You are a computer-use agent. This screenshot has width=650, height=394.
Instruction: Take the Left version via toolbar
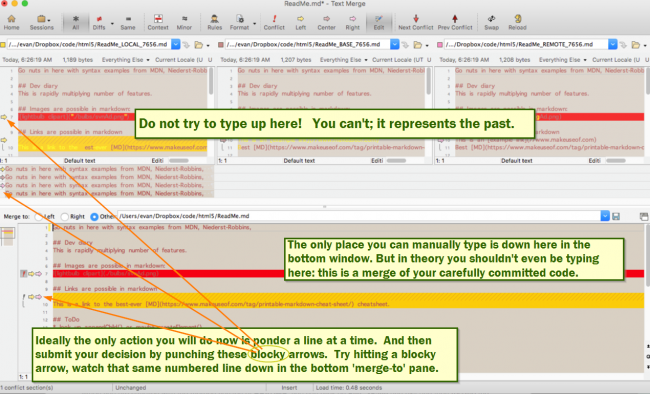click(x=301, y=22)
